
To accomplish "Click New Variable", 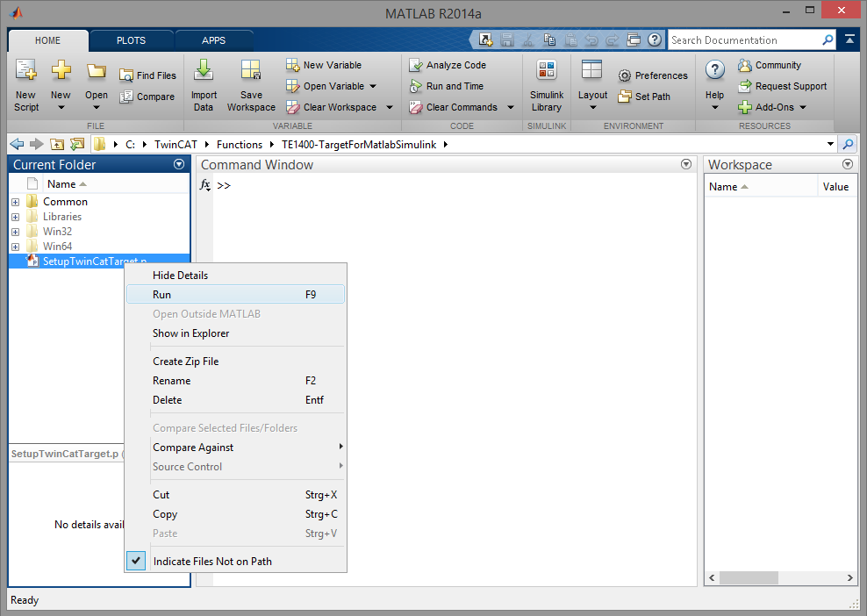I will 324,65.
